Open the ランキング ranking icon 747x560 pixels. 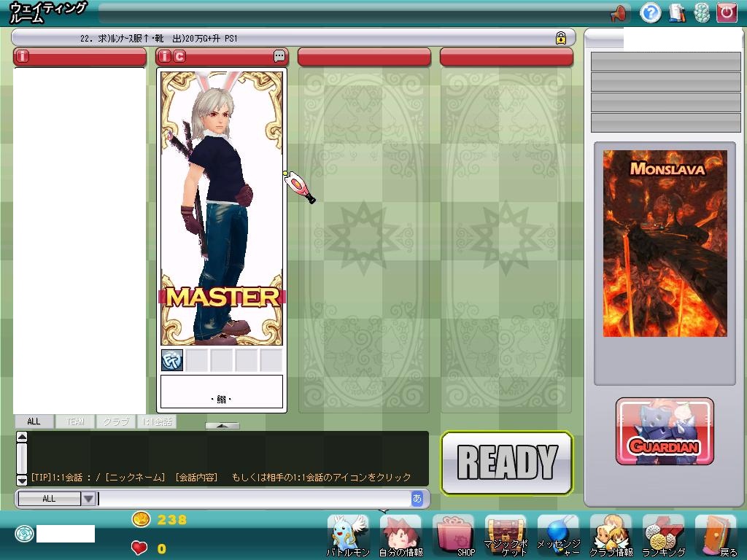click(x=663, y=535)
